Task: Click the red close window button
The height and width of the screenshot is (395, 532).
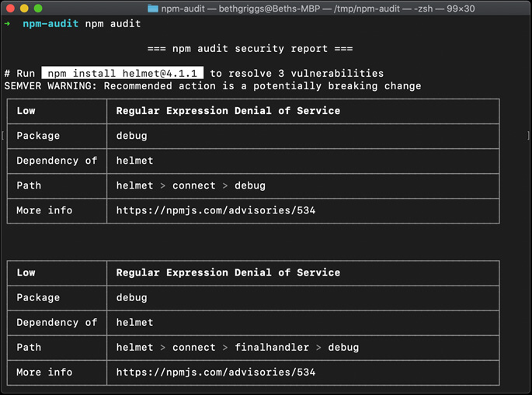Action: (x=10, y=8)
